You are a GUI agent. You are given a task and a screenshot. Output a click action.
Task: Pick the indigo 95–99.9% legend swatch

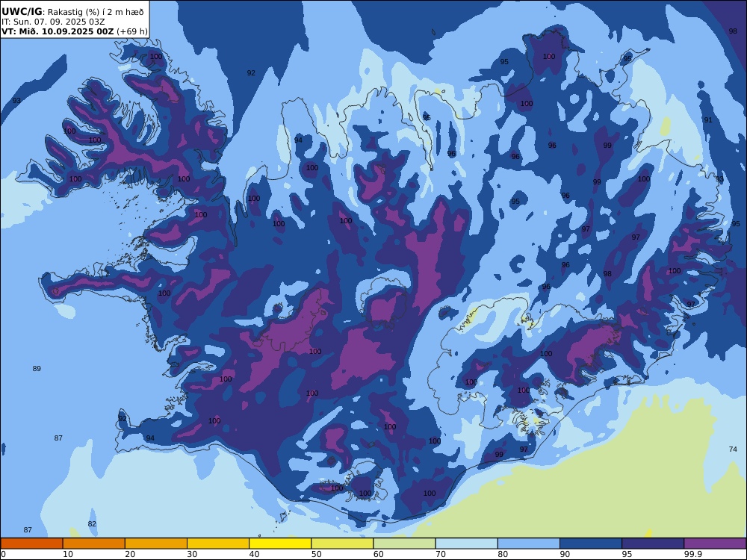[x=653, y=544]
